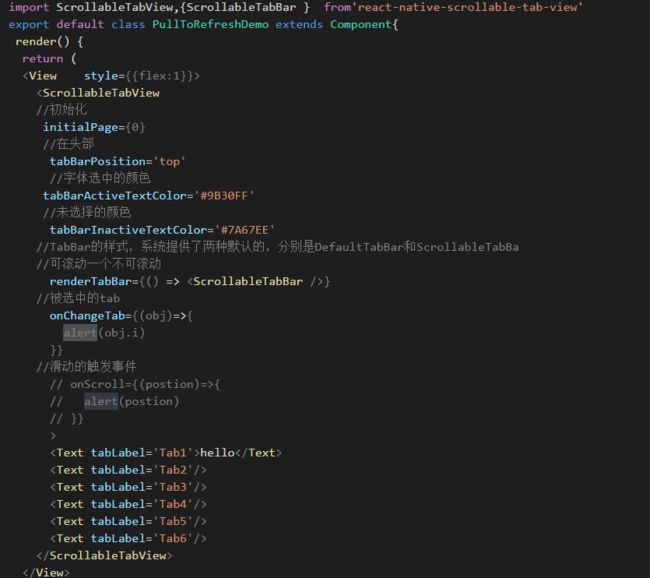The width and height of the screenshot is (650, 578).
Task: Click the onChangeTab={(obj)=>{ line
Action: (x=121, y=316)
